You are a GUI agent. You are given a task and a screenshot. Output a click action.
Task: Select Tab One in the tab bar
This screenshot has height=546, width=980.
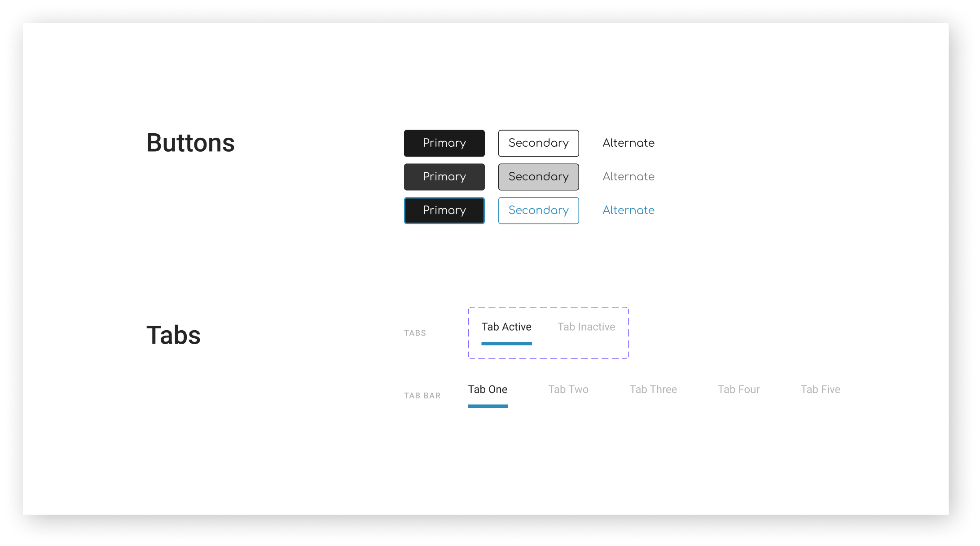click(x=488, y=389)
